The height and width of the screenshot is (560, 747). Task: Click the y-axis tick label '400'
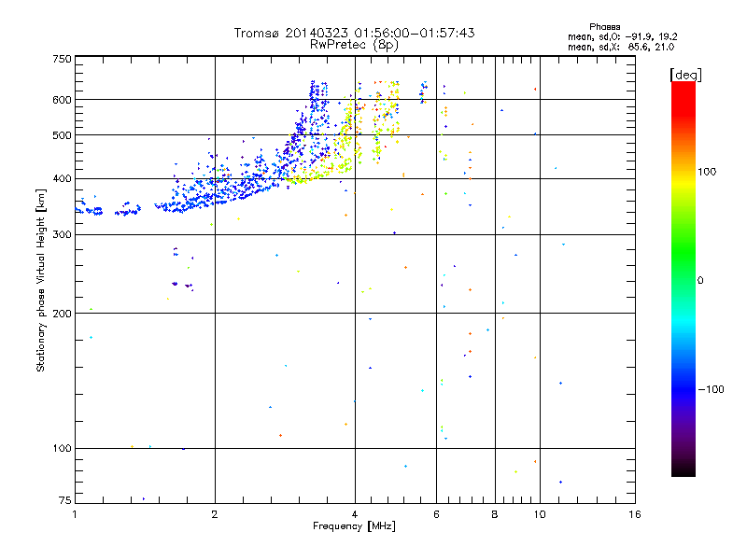pos(62,179)
